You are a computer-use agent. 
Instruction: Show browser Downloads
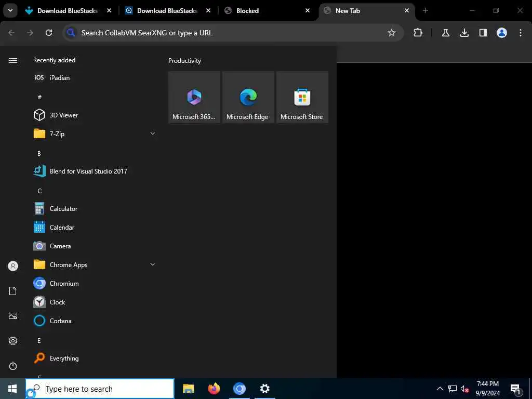464,33
